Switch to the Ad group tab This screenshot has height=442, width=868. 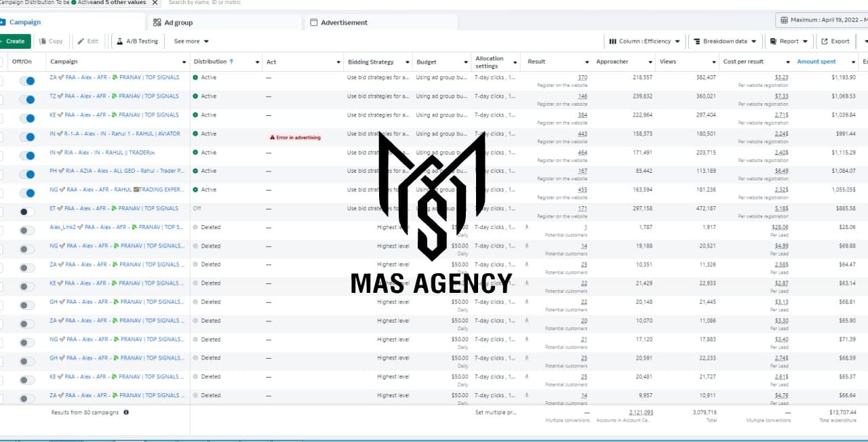coord(178,22)
